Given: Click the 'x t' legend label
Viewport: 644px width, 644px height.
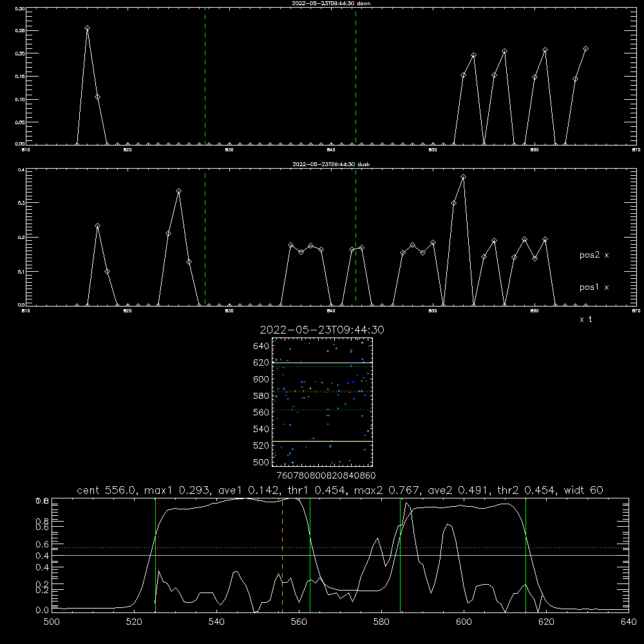Looking at the screenshot, I should tap(585, 319).
